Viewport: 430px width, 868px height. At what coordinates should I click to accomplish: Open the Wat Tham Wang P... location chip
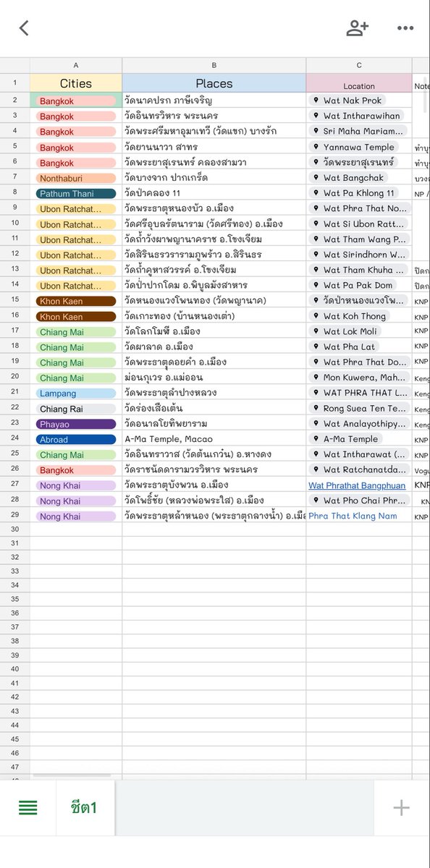click(358, 239)
